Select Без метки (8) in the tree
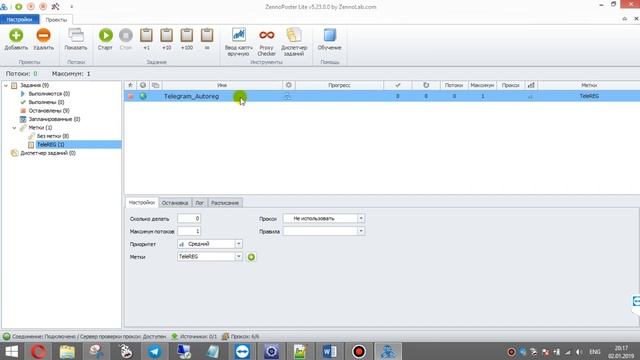640x360 pixels. pos(53,136)
